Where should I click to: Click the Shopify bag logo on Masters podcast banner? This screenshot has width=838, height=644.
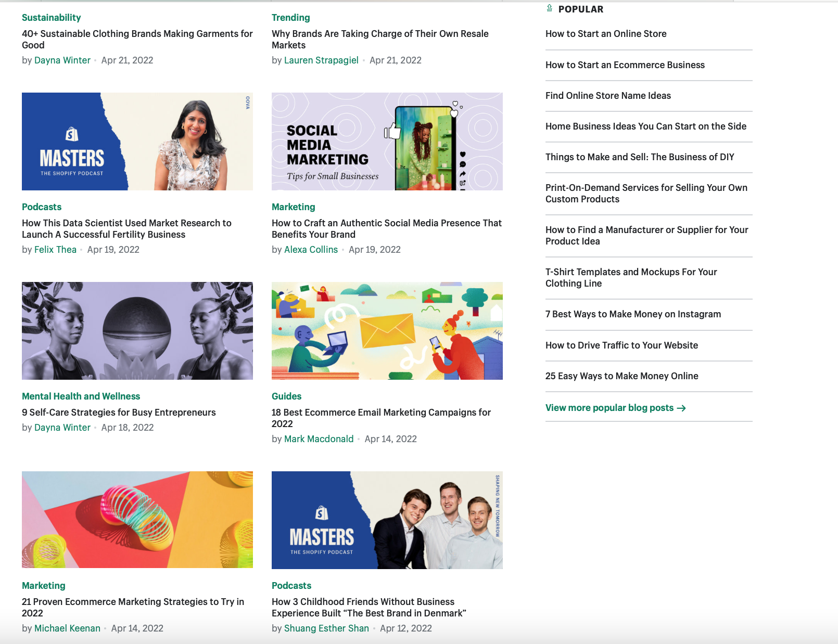tap(70, 133)
